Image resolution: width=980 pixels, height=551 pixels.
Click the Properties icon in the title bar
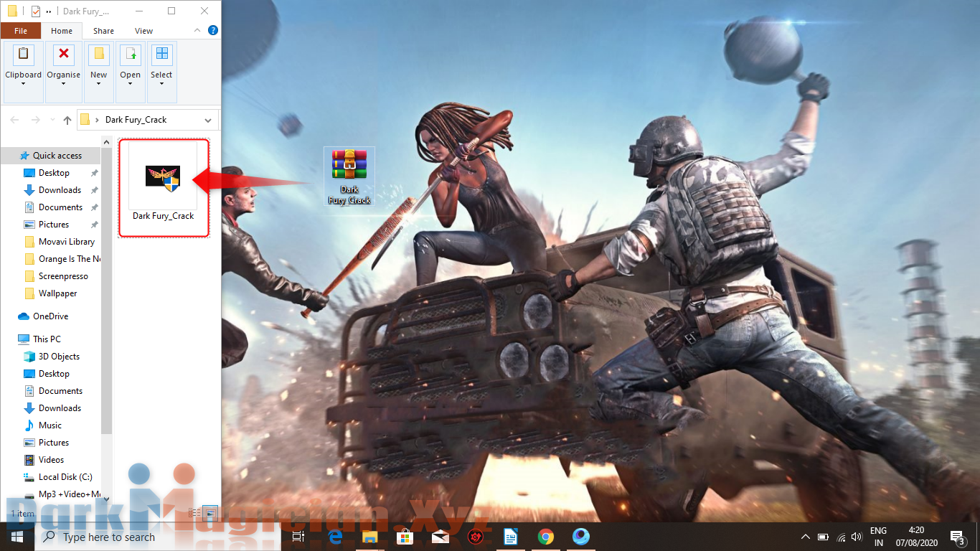pyautogui.click(x=36, y=11)
